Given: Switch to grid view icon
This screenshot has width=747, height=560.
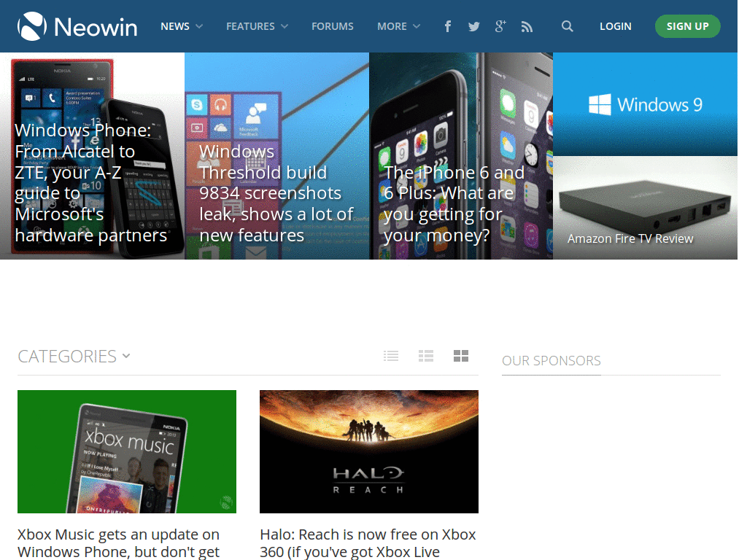Looking at the screenshot, I should 461,356.
